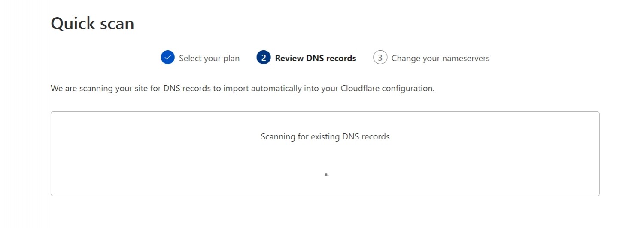The height and width of the screenshot is (228, 644).
Task: Click the Quick scan page heading
Action: [x=92, y=23]
